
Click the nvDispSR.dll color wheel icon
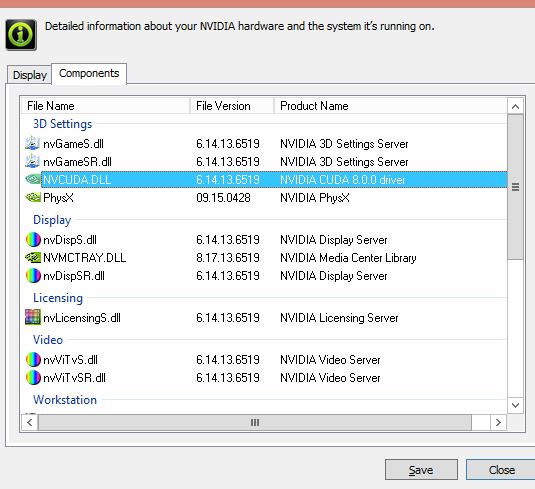coord(33,276)
